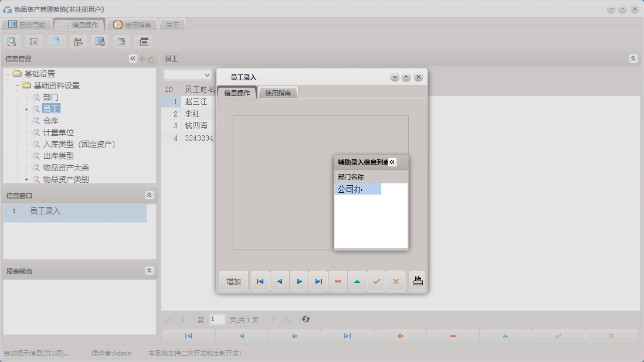Click the refresh icon in the pagination bar
This screenshot has height=362, width=644.
pyautogui.click(x=306, y=319)
